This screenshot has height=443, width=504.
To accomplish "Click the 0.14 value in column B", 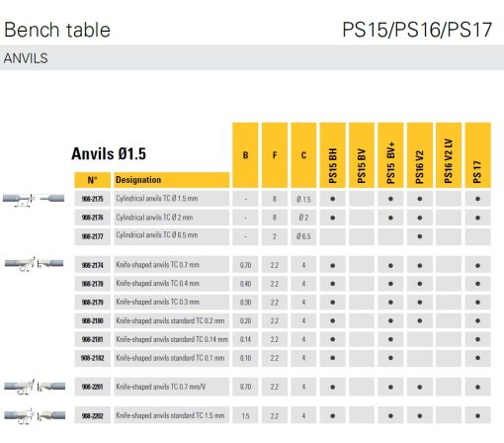I will [245, 339].
